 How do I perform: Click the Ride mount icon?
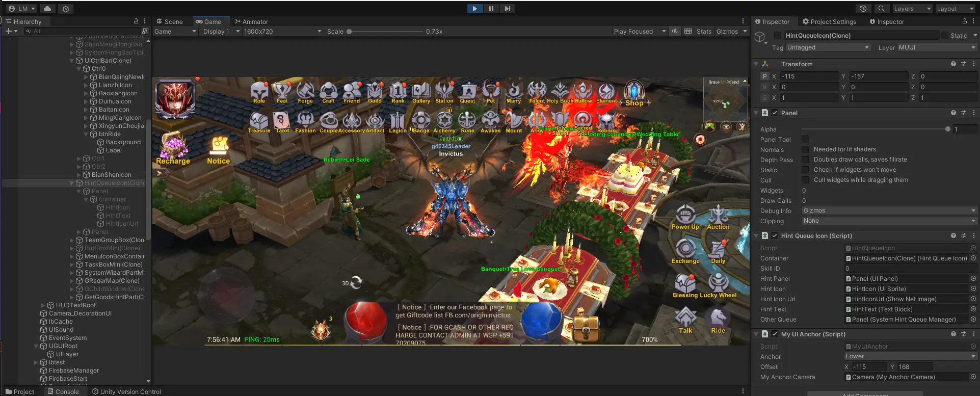(718, 321)
